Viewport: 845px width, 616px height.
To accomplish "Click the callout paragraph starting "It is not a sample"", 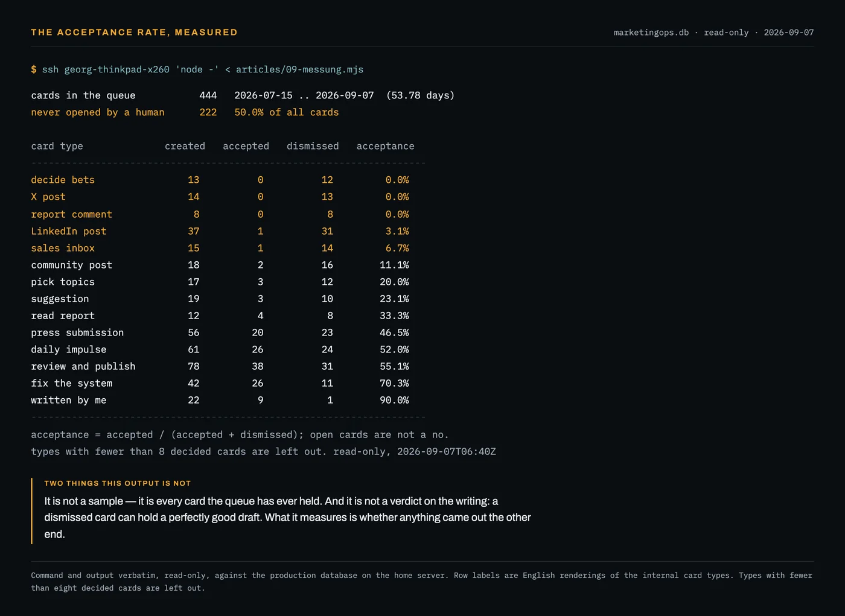I will pyautogui.click(x=287, y=518).
